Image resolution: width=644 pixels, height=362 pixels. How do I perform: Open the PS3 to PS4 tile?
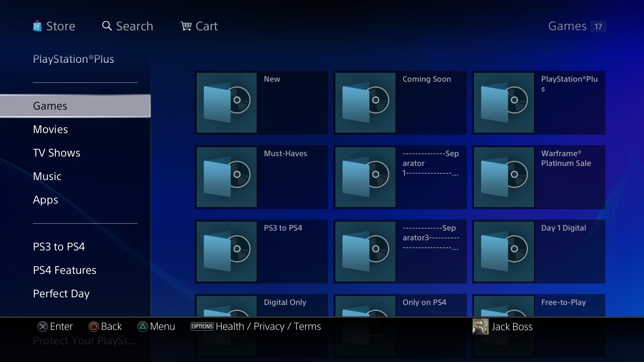tap(261, 252)
